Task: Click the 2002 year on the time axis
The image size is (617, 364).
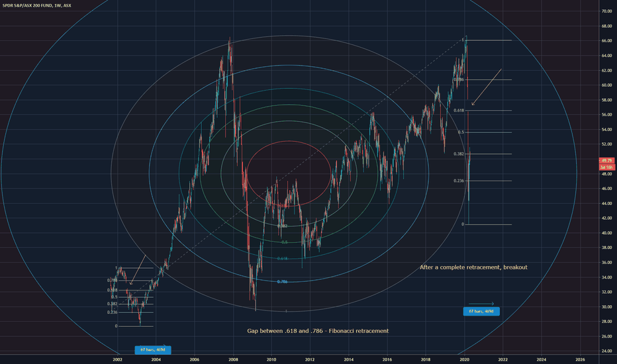Action: point(117,359)
